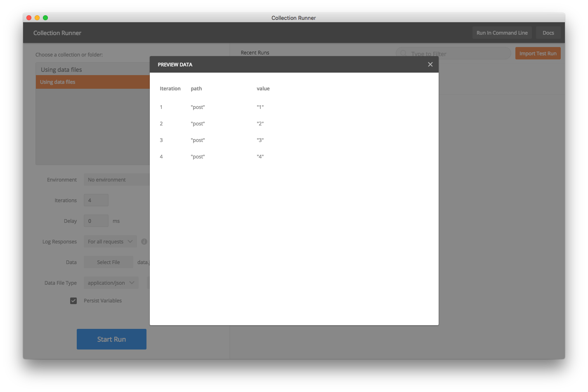Click the search icon in the filter field
This screenshot has height=392, width=588.
404,54
